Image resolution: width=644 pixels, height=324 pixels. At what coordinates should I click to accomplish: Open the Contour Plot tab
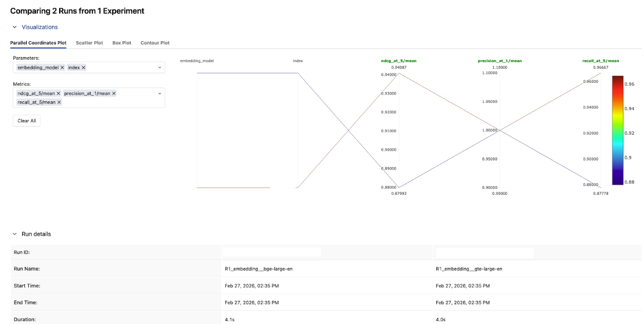pos(155,43)
